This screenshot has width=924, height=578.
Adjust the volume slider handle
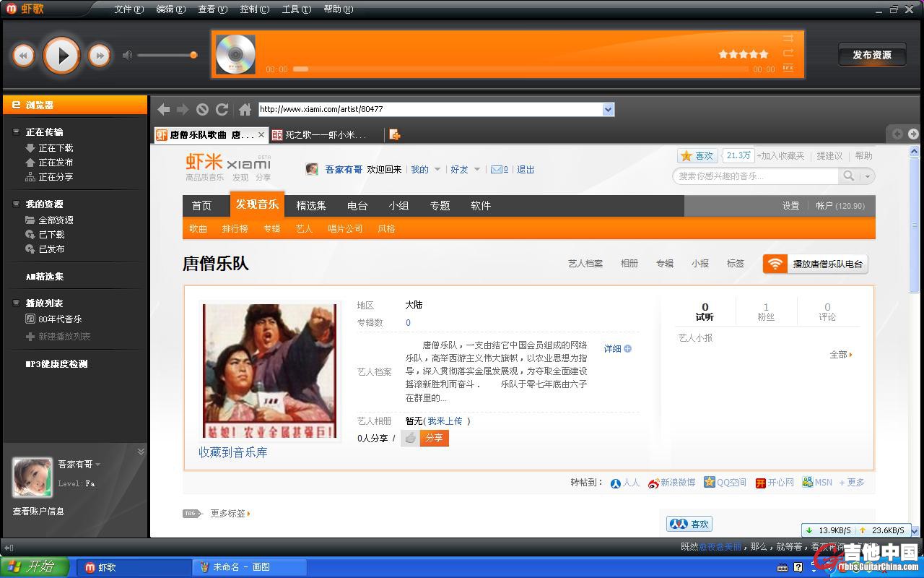pos(193,55)
